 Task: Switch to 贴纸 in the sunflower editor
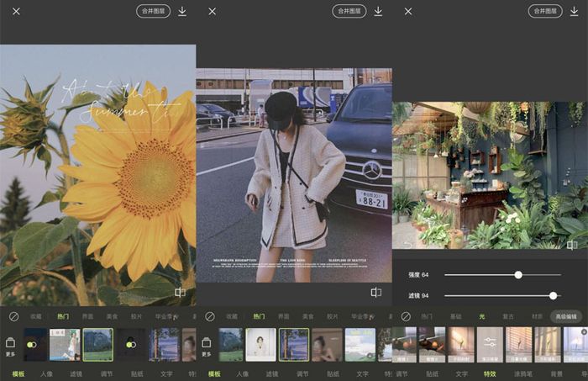pyautogui.click(x=137, y=373)
